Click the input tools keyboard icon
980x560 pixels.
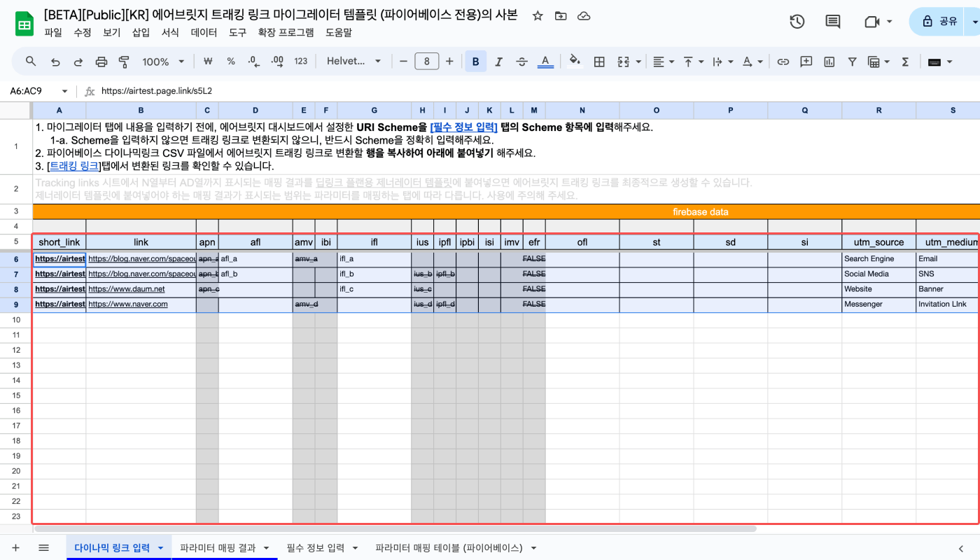click(x=934, y=62)
